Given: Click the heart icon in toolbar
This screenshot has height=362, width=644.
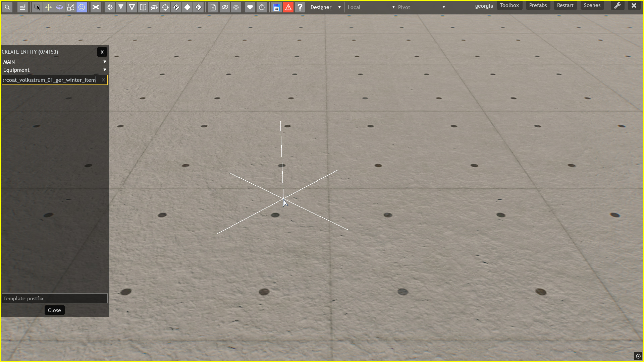Looking at the screenshot, I should [250, 7].
